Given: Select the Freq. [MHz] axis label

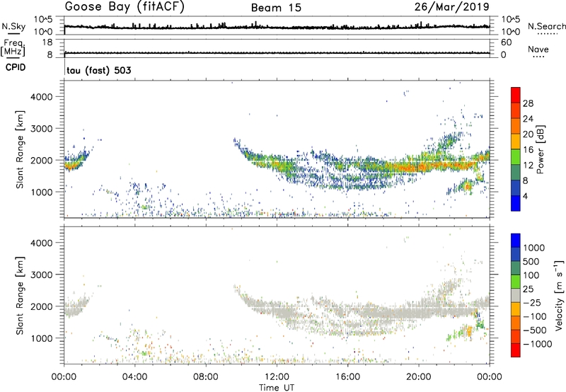Looking at the screenshot, I should (x=13, y=47).
